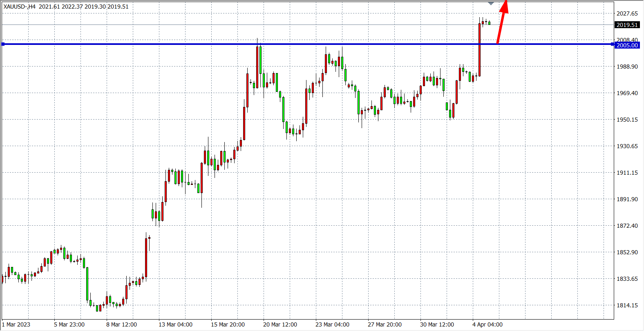Image resolution: width=644 pixels, height=331 pixels.
Task: Click the 1988.90 price scale label
Action: click(x=627, y=67)
